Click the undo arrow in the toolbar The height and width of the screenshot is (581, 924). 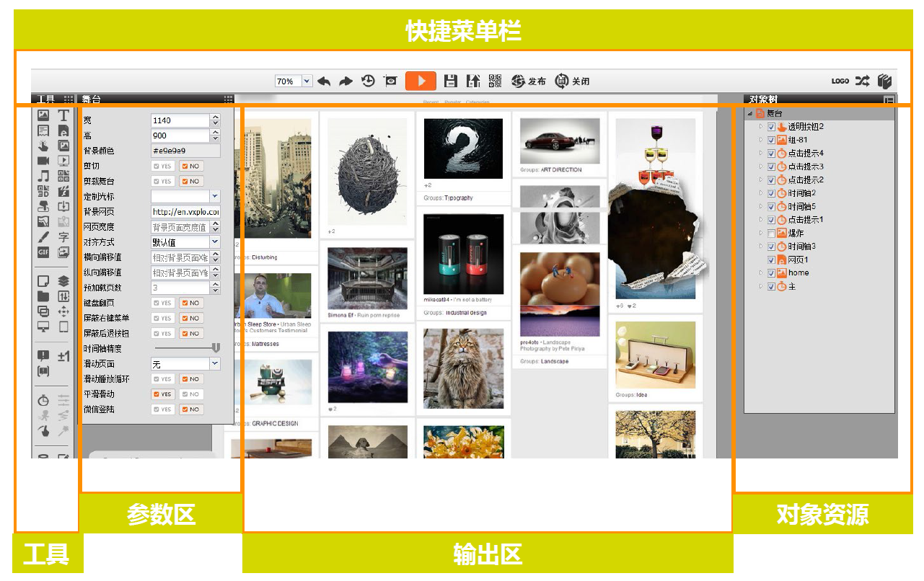[324, 81]
